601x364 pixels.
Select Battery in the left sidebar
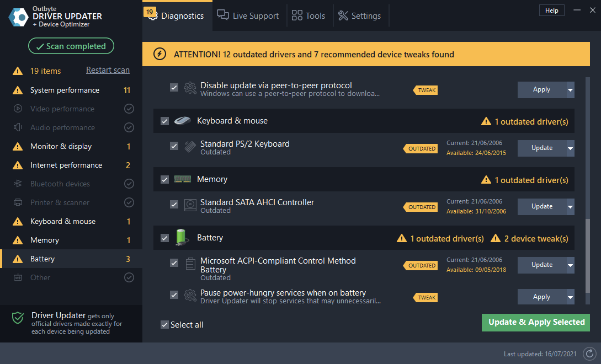(42, 258)
